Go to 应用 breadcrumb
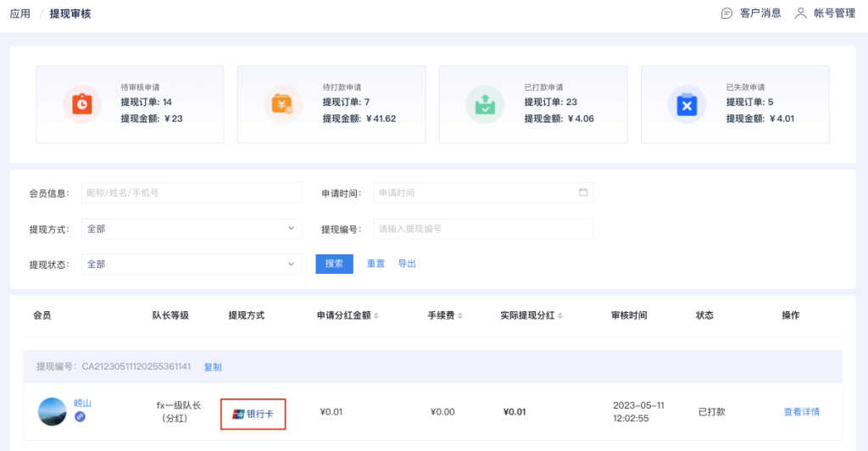868x451 pixels. [20, 14]
